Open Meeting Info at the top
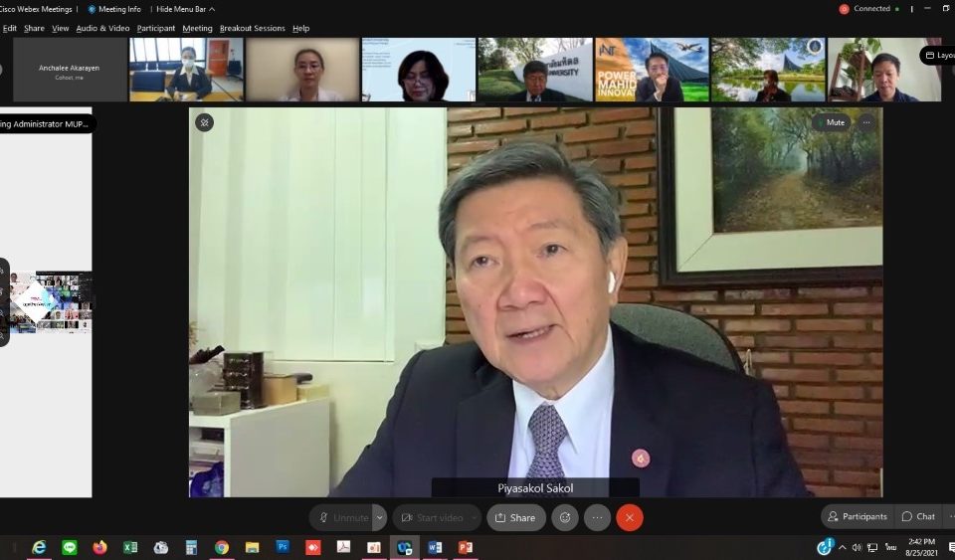Image resolution: width=955 pixels, height=560 pixels. pyautogui.click(x=114, y=9)
